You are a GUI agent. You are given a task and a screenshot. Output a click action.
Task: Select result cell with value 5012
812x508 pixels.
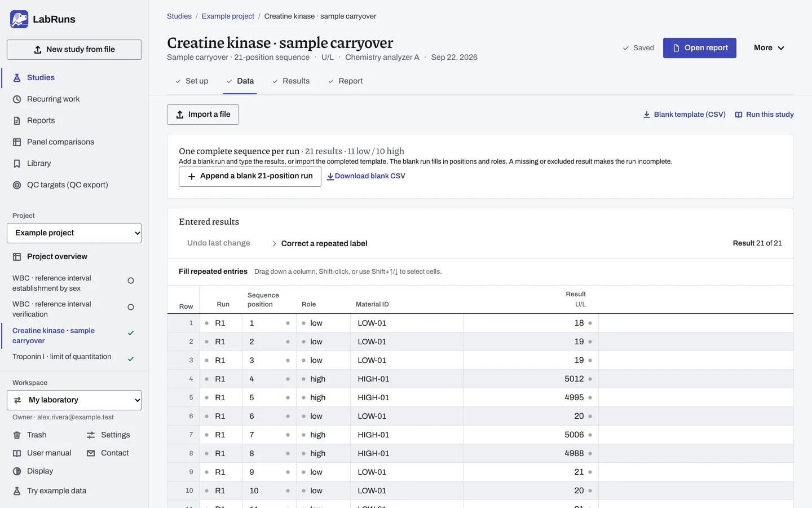click(x=531, y=379)
